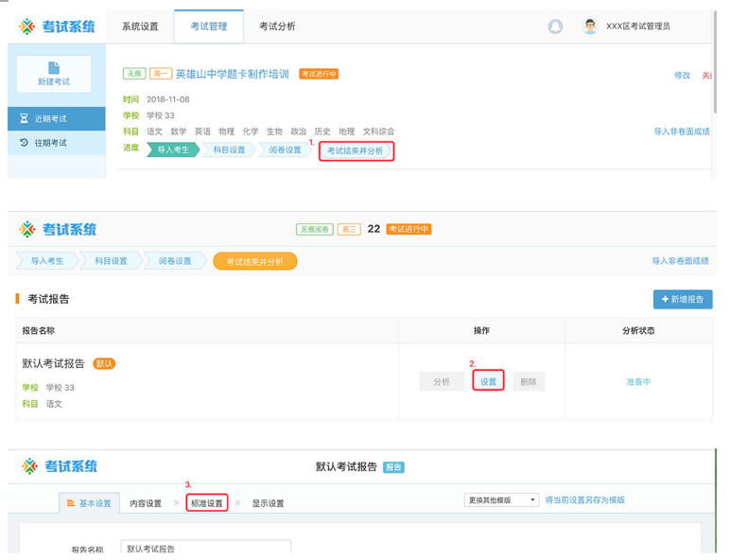This screenshot has height=560, width=730.
Task: Click 将当前设置另存为模版 link
Action: click(584, 499)
